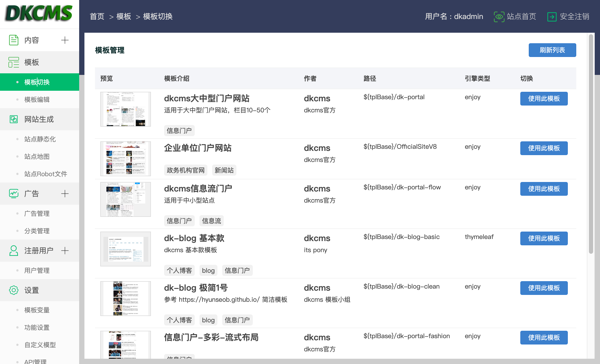This screenshot has height=364, width=600.
Task: Use the dk-blog 极简1号 template button
Action: [544, 288]
